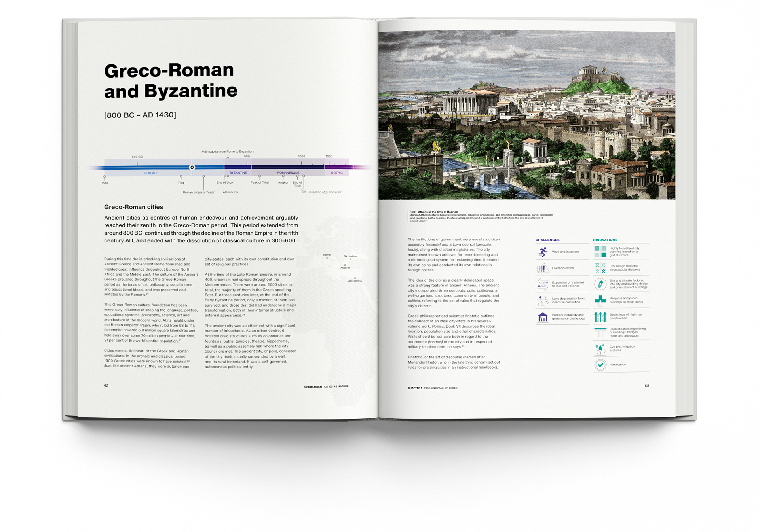Click the CHAPTER 1 RISE AND FALL OF CITIES footer
760x532 pixels.
point(433,388)
